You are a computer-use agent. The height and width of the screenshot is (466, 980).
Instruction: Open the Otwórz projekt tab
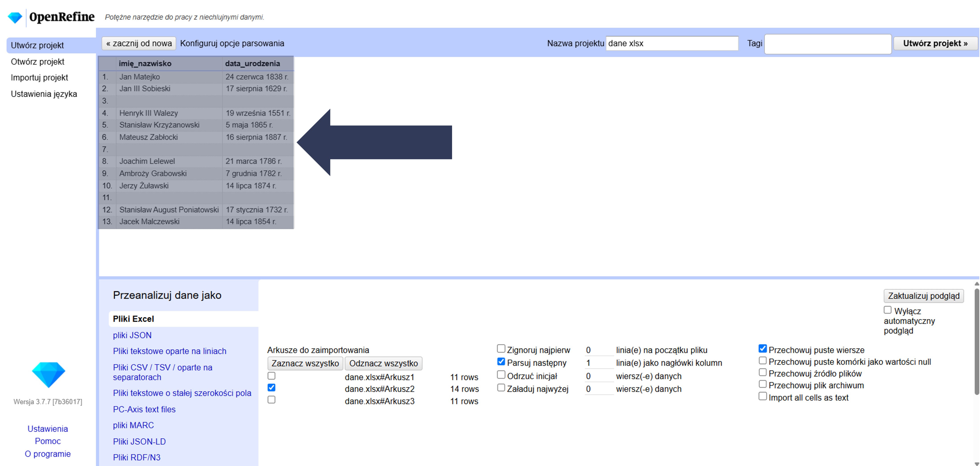pos(37,62)
